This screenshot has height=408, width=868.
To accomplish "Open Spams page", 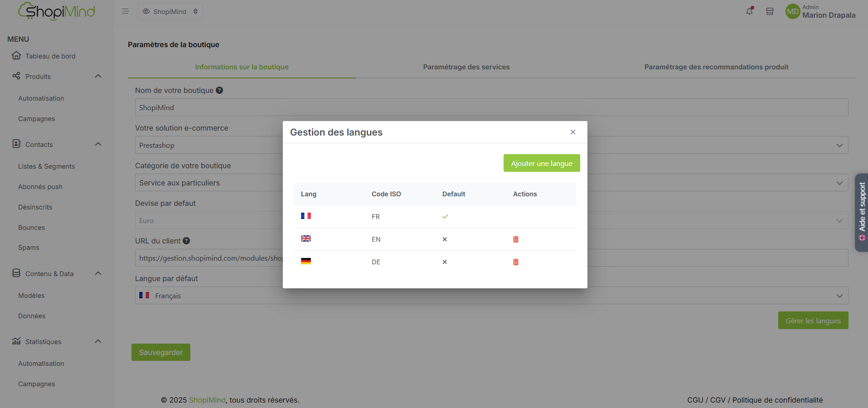I will point(29,248).
